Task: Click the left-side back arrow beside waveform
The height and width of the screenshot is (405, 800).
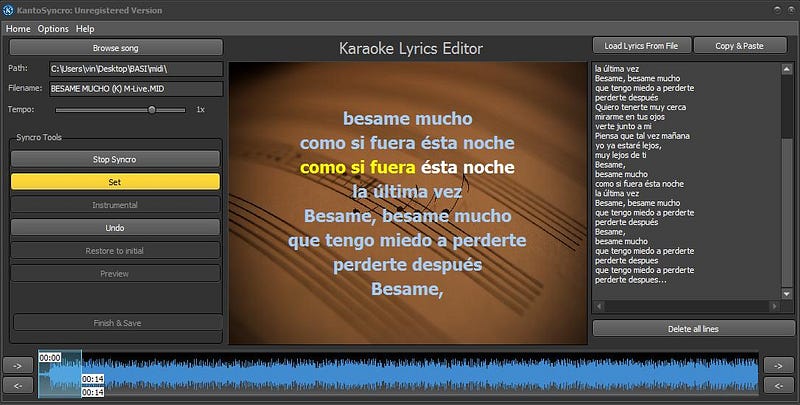Action: pyautogui.click(x=18, y=385)
